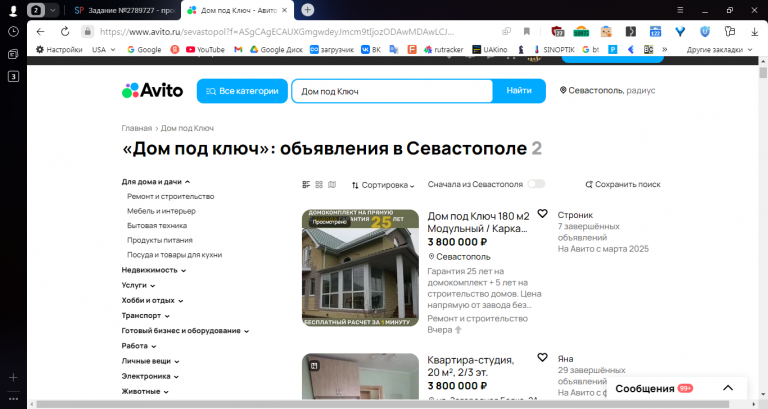Close the Дом под Ключ tab

pyautogui.click(x=285, y=10)
